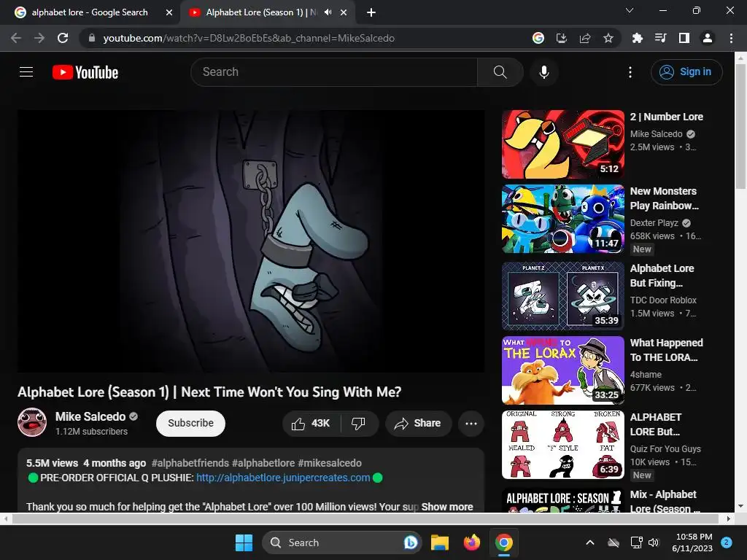747x560 pixels.
Task: Mute tab via speaker icon on YouTube tab
Action: click(328, 12)
